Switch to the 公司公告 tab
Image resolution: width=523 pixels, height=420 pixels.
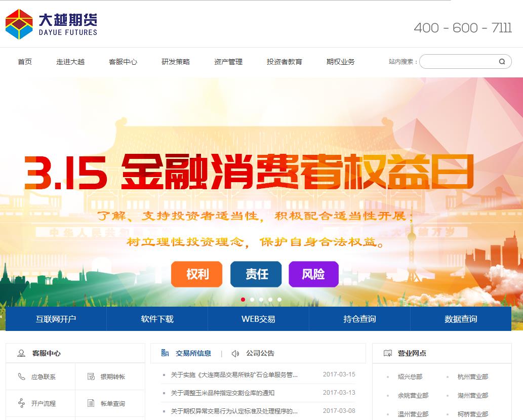260,353
